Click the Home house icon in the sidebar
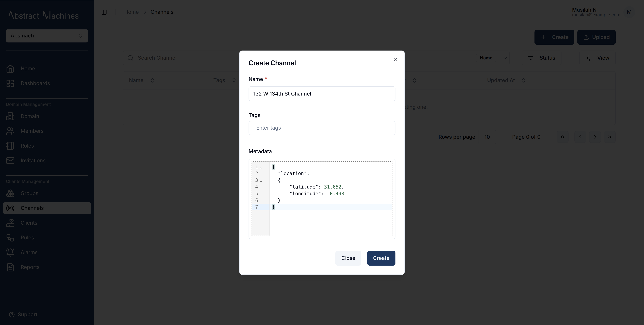Image resolution: width=644 pixels, height=325 pixels. [x=10, y=68]
